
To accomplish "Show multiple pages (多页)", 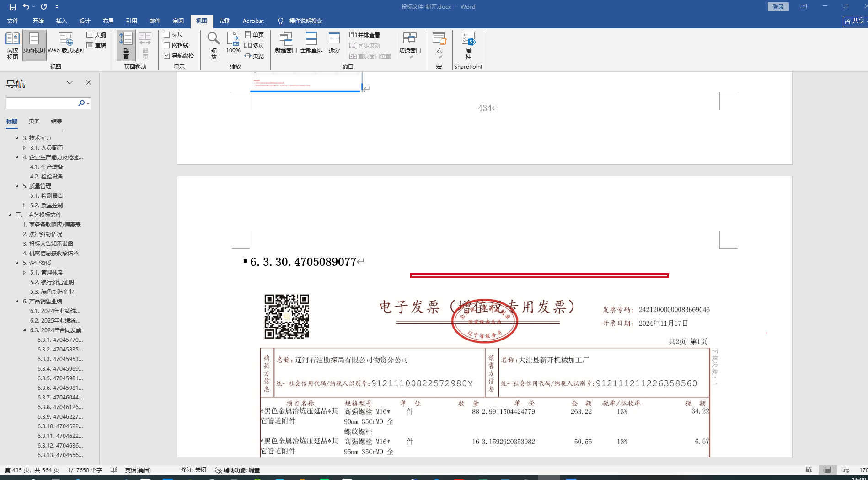I will (x=254, y=45).
